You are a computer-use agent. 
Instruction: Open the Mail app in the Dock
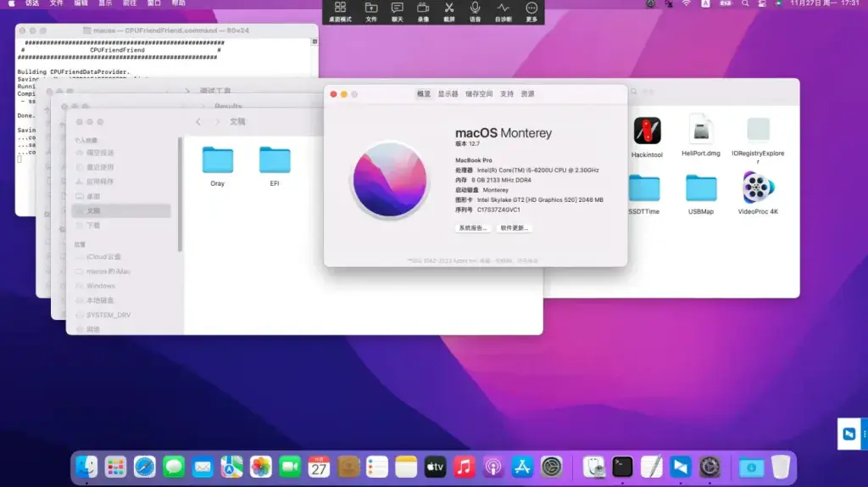click(203, 467)
